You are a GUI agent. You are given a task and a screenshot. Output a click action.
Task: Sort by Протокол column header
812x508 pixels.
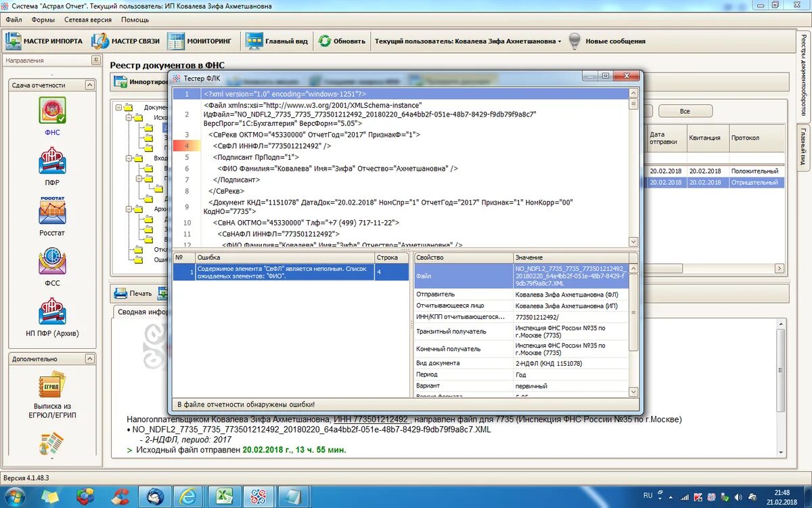(x=756, y=137)
